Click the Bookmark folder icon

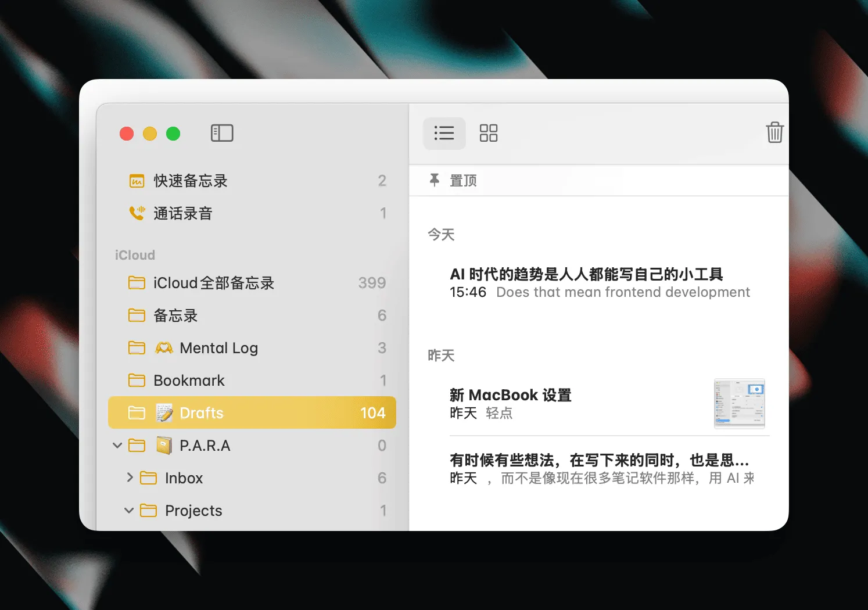137,381
